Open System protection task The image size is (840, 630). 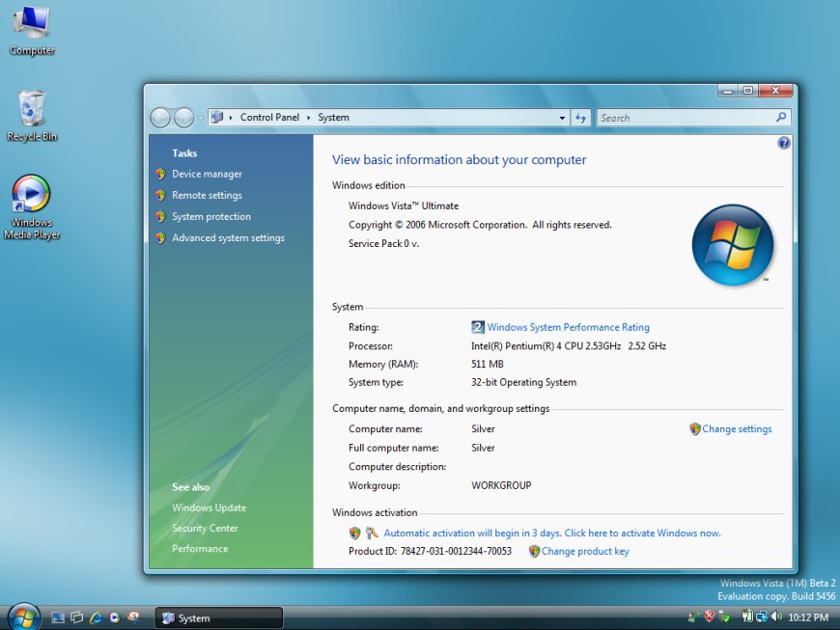pyautogui.click(x=211, y=217)
